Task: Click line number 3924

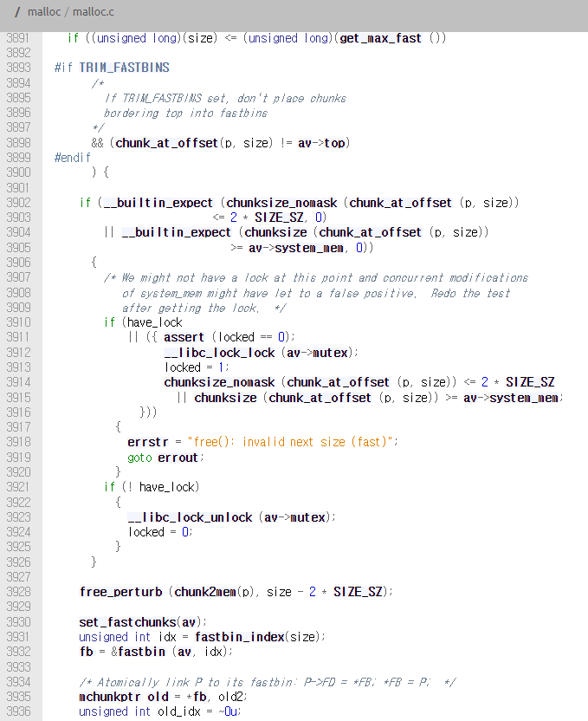Action: click(x=18, y=532)
